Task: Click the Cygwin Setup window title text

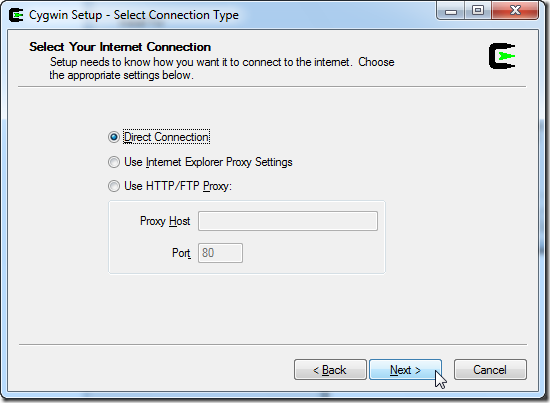Action: (134, 15)
